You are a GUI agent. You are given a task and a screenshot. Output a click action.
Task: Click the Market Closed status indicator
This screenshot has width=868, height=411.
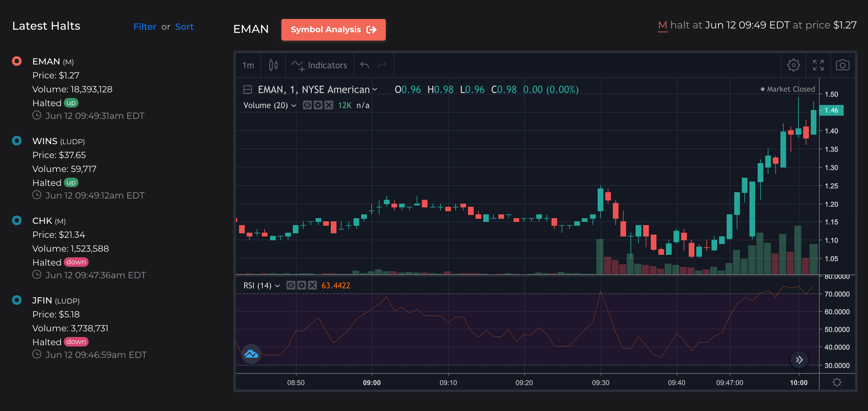pyautogui.click(x=788, y=89)
